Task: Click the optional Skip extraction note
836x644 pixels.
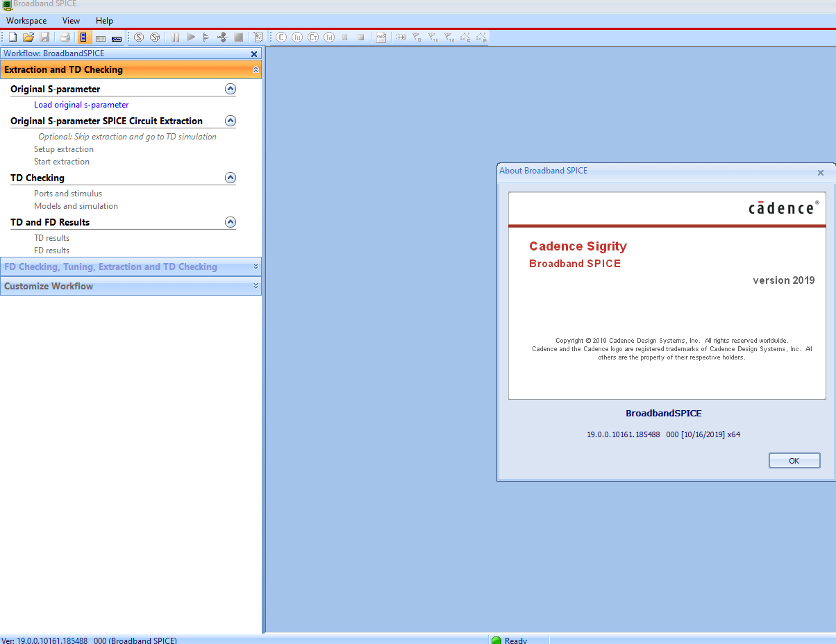Action: point(127,137)
